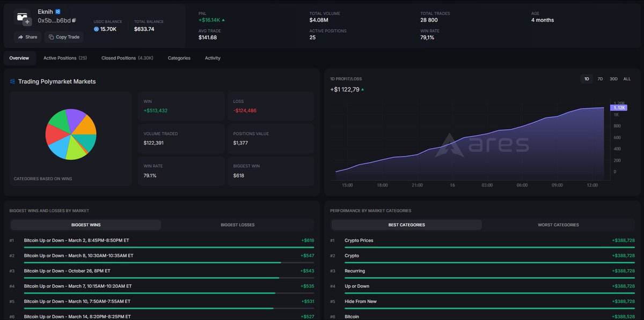Click the WIN +$513,432 card
Viewport: 644px width, 320px height.
tap(181, 106)
